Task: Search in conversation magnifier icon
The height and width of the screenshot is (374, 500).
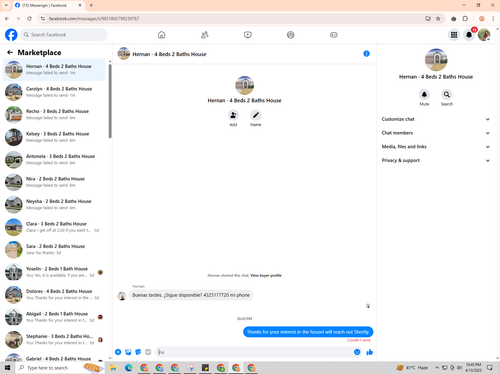Action: pyautogui.click(x=447, y=95)
